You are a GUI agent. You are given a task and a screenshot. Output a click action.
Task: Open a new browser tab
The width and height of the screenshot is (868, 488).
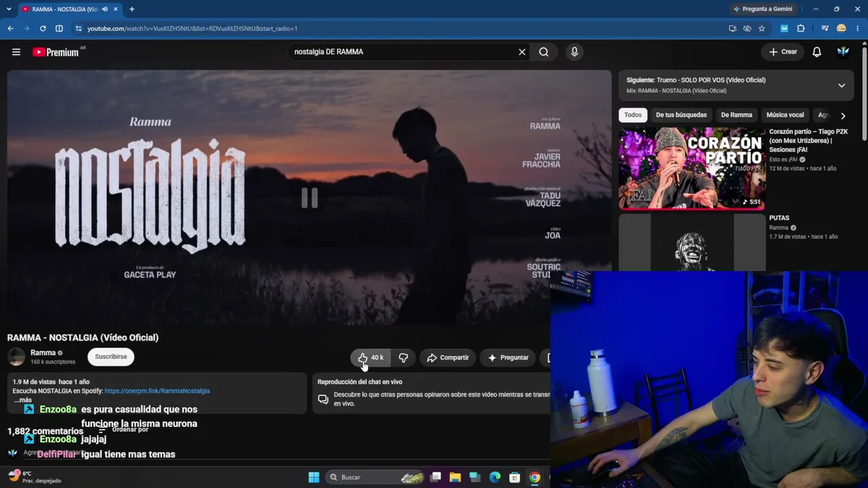click(132, 9)
